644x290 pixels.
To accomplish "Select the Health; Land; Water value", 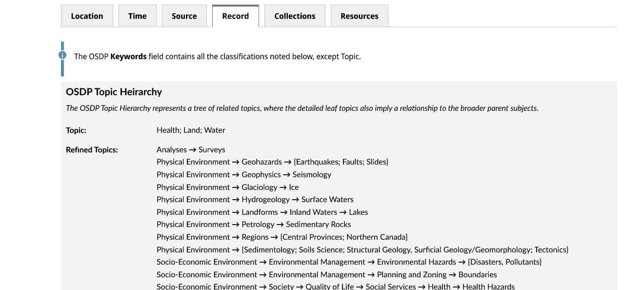I will [x=191, y=130].
